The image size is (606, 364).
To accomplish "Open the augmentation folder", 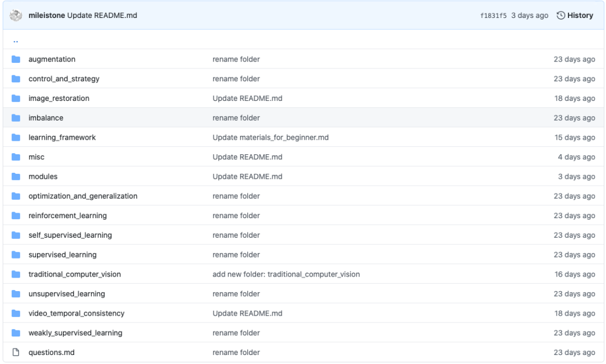I will click(x=52, y=59).
